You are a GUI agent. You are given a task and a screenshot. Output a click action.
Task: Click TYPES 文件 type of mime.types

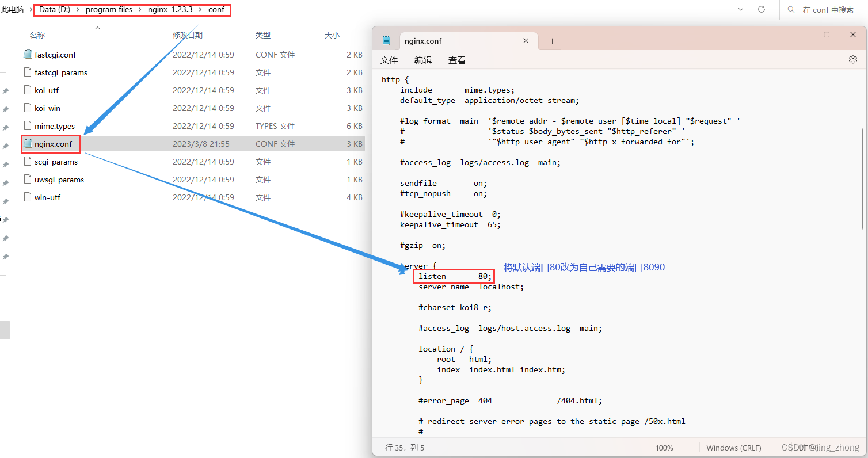[275, 126]
